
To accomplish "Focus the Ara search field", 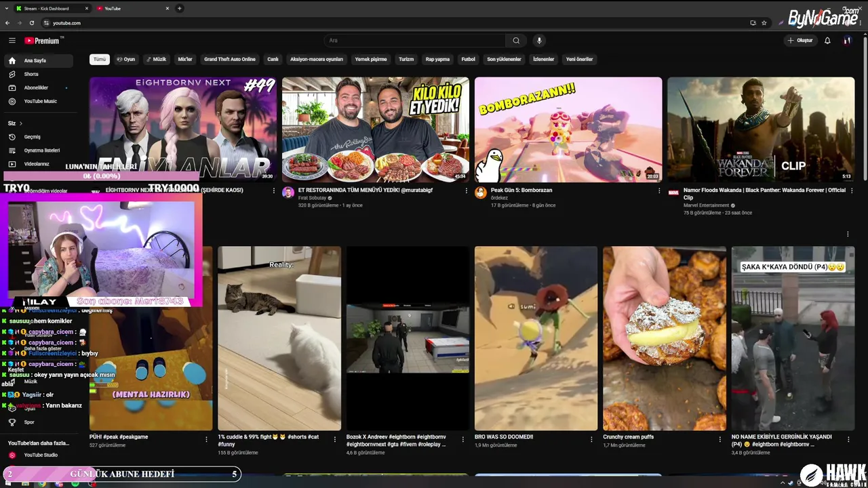I will [x=415, y=41].
